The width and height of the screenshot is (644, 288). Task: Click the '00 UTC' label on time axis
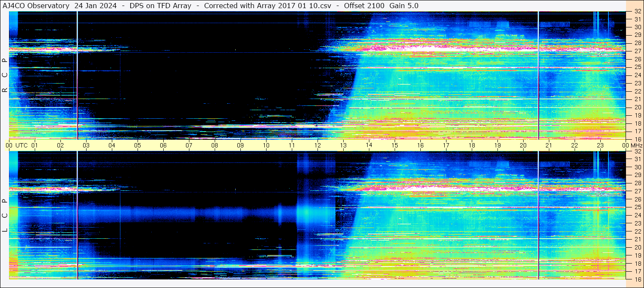(17, 145)
